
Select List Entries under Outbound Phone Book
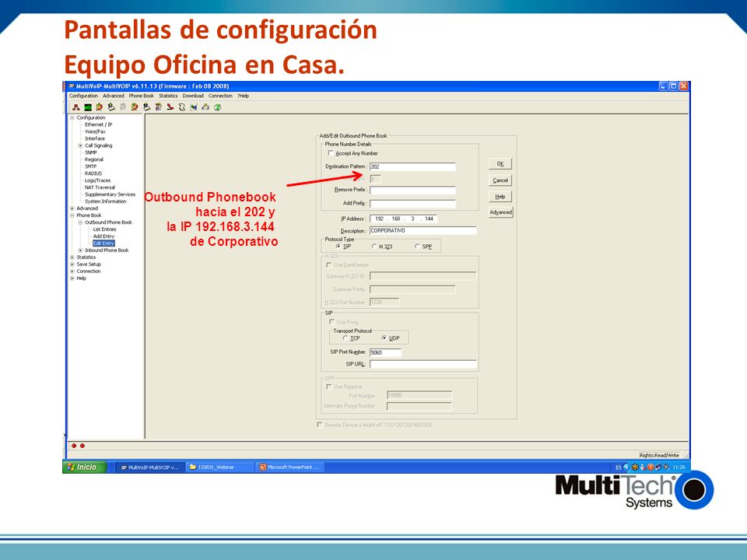click(104, 229)
